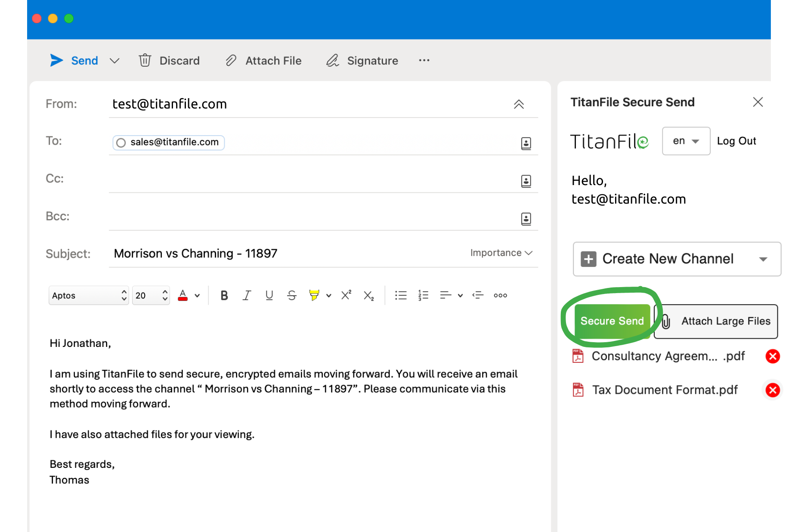Screen dimensions: 798x532
Task: Click the Discard trash icon
Action: (x=145, y=60)
